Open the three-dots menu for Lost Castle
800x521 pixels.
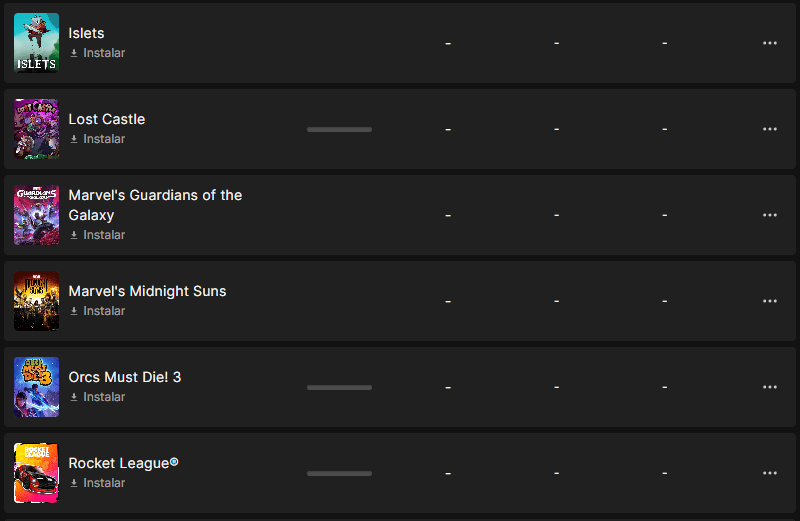[769, 129]
